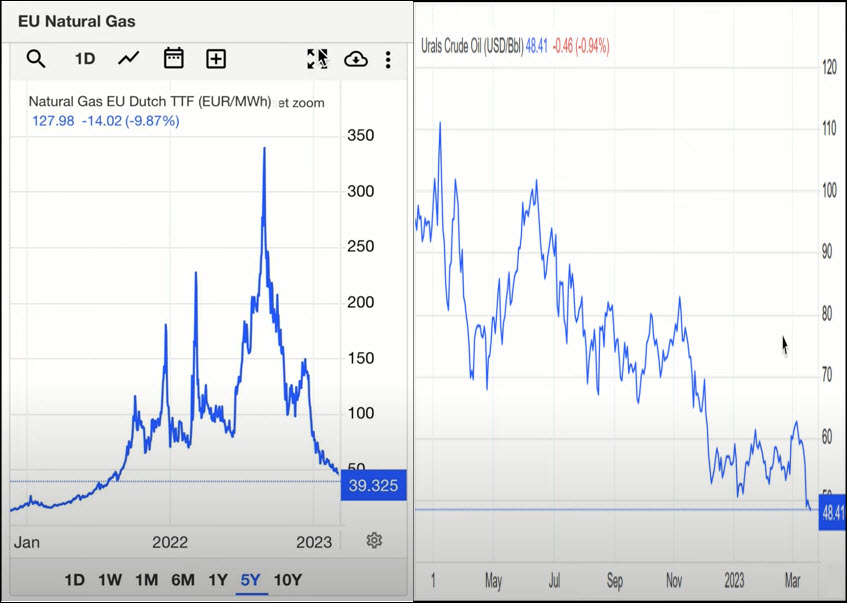Click the search magnifier icon

pos(36,59)
